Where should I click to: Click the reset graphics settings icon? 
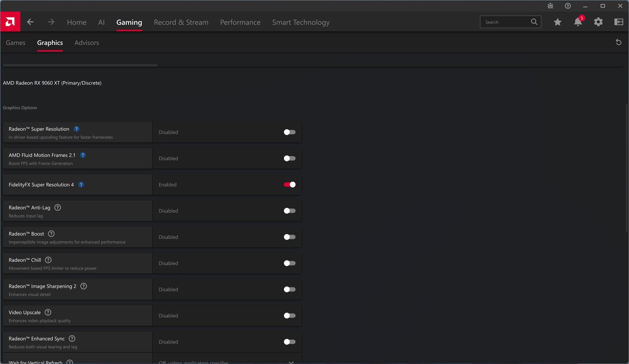pos(618,42)
